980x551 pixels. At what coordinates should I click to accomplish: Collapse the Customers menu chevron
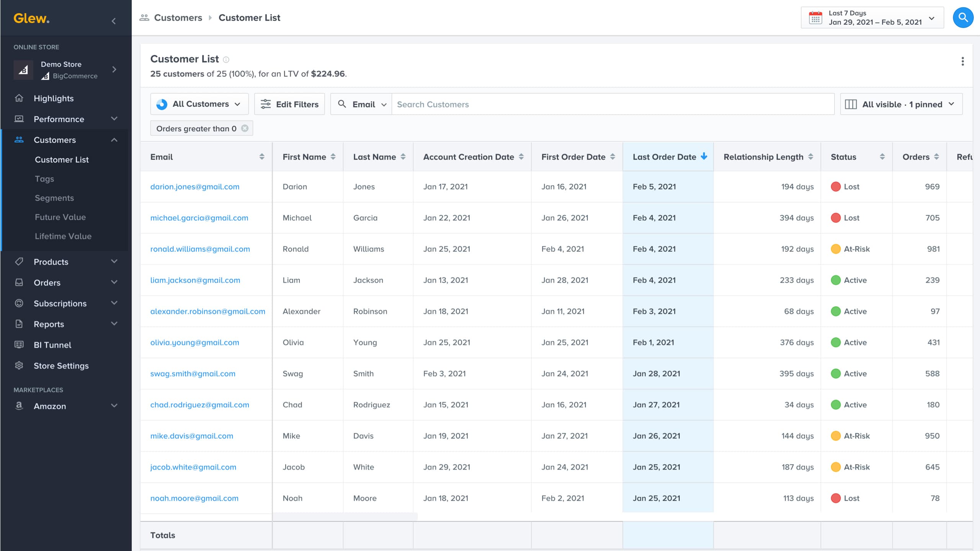tap(114, 140)
